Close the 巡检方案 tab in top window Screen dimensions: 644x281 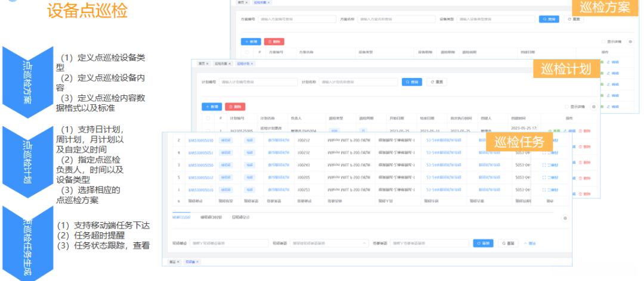tap(268, 2)
